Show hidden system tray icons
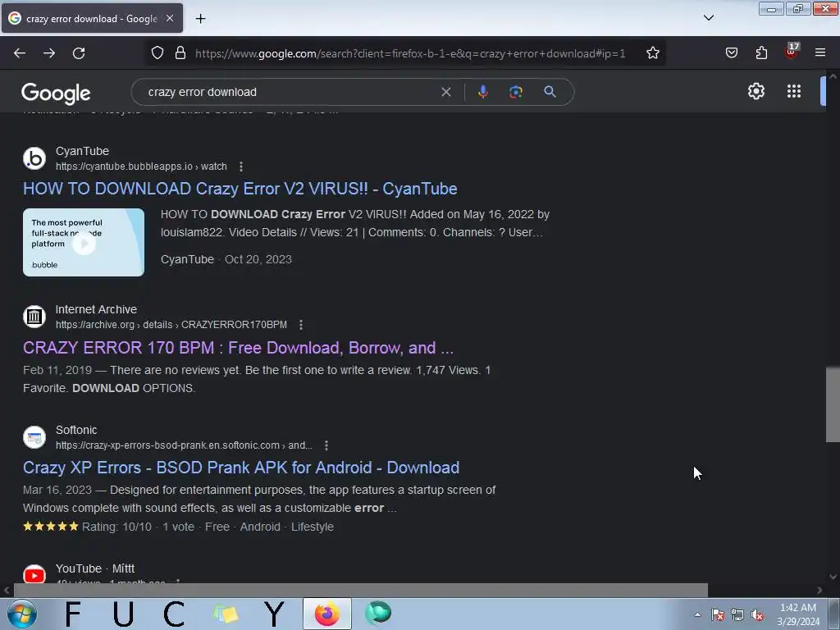Screen dimensions: 840x630 [697, 614]
